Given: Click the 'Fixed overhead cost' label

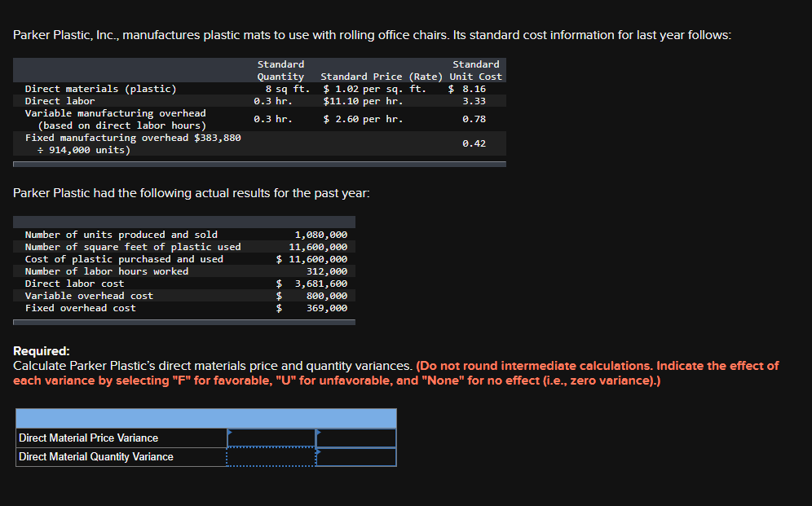Looking at the screenshot, I should pos(80,308).
